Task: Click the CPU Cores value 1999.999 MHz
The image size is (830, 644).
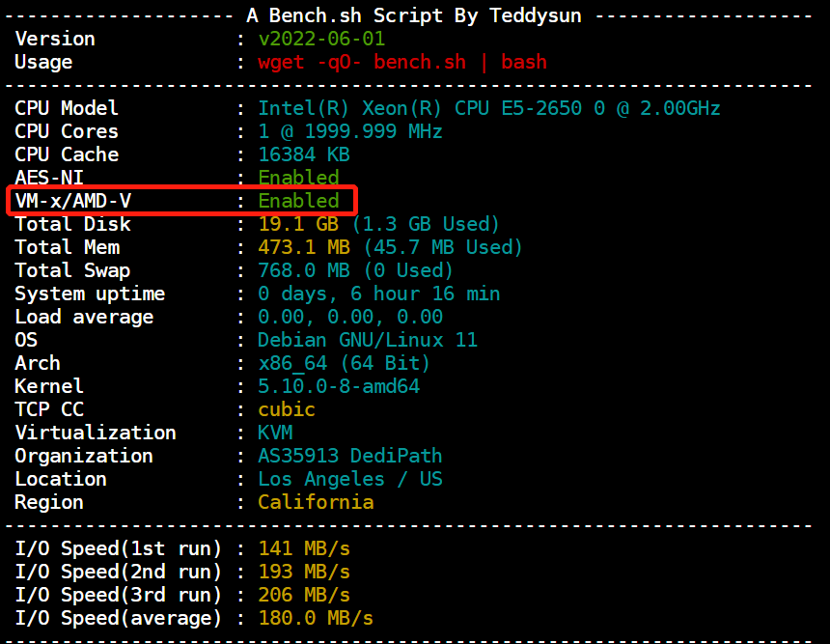Action: (349, 131)
